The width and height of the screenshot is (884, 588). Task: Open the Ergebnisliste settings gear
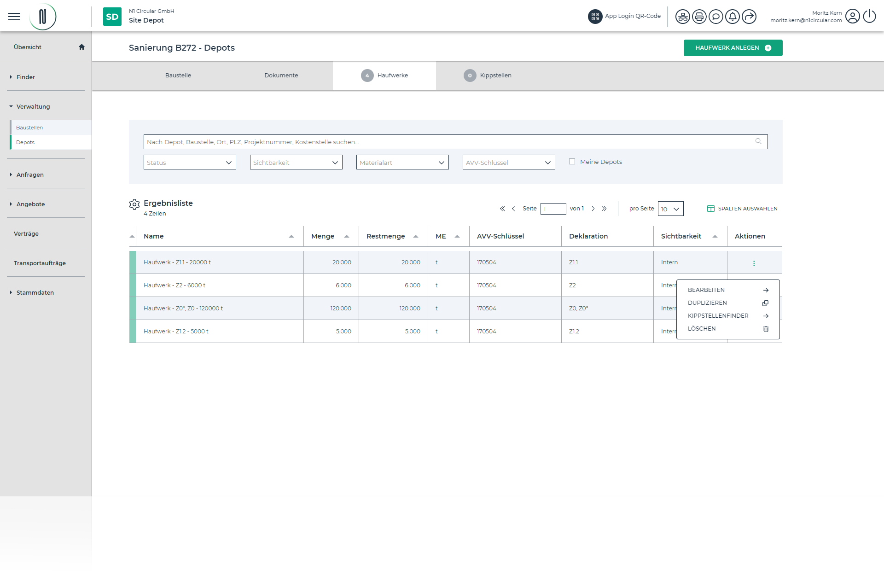(134, 204)
